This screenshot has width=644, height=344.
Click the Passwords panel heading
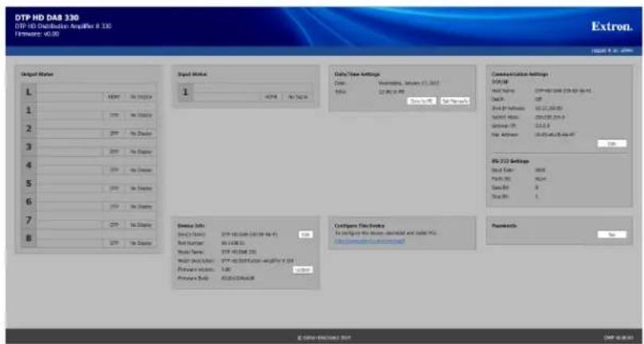click(505, 225)
